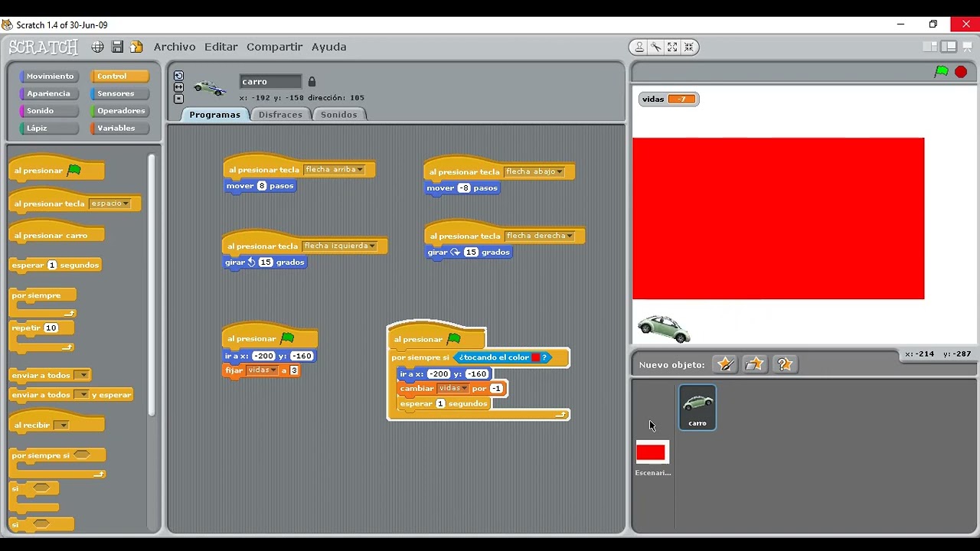This screenshot has height=551, width=980.
Task: Select the Variables block category
Action: [x=120, y=129]
